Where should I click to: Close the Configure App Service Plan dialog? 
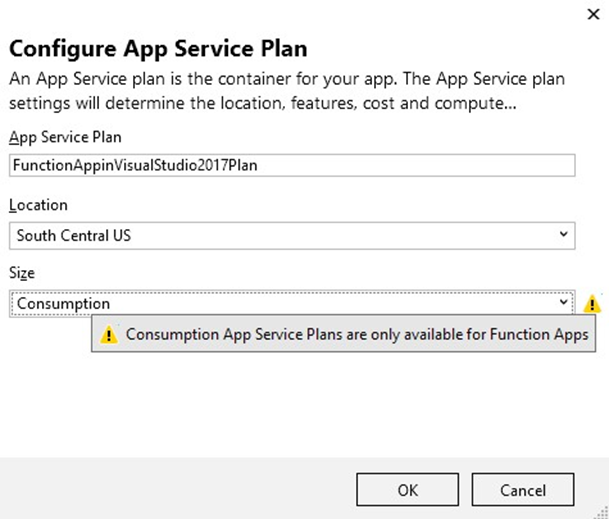[590, 14]
